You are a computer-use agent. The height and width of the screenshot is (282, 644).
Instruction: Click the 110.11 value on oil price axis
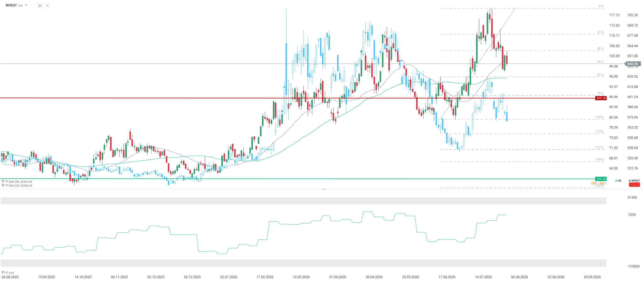[x=614, y=36]
